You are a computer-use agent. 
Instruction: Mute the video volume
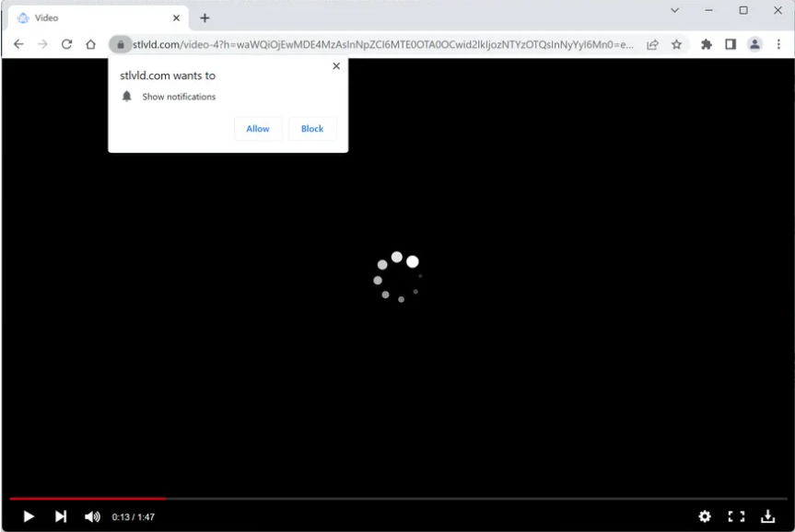(x=92, y=517)
